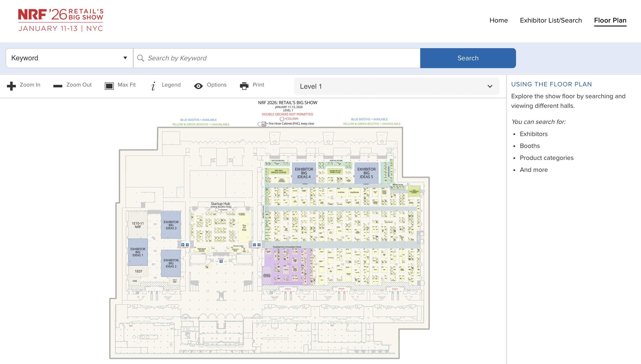The width and height of the screenshot is (641, 364).
Task: Toggle the Options eye icon
Action: point(198,86)
